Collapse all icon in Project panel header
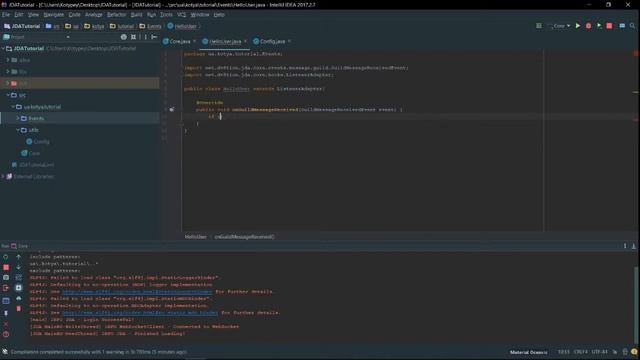This screenshot has width=640, height=360. coord(133,37)
